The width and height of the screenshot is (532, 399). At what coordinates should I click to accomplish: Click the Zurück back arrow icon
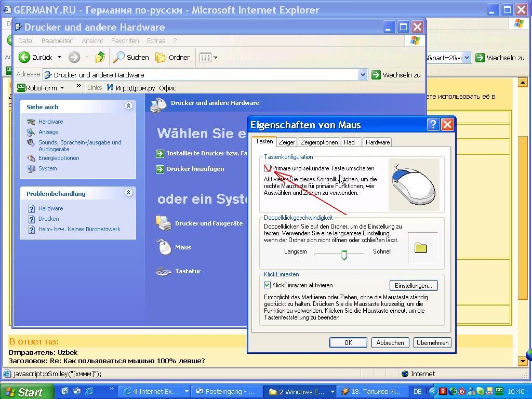[x=24, y=57]
